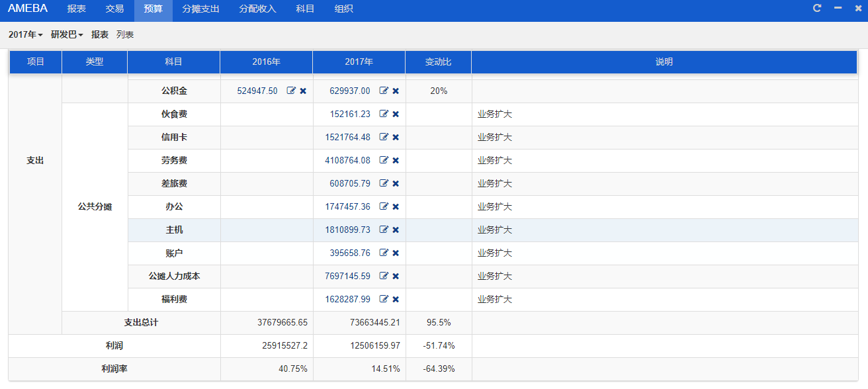This screenshot has height=389, width=868.
Task: Click edit icon for 公积金 2016年 value
Action: tap(291, 91)
